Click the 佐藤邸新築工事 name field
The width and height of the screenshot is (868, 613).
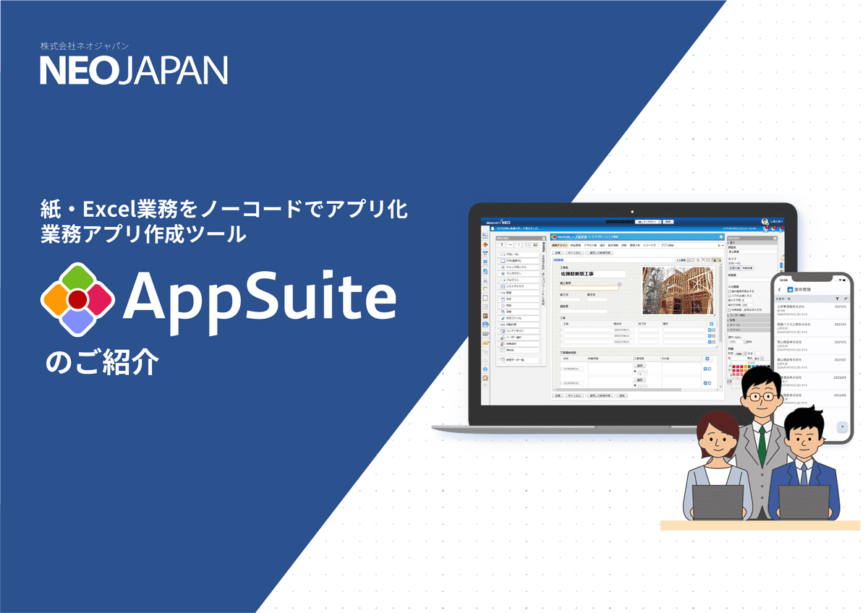tap(592, 274)
